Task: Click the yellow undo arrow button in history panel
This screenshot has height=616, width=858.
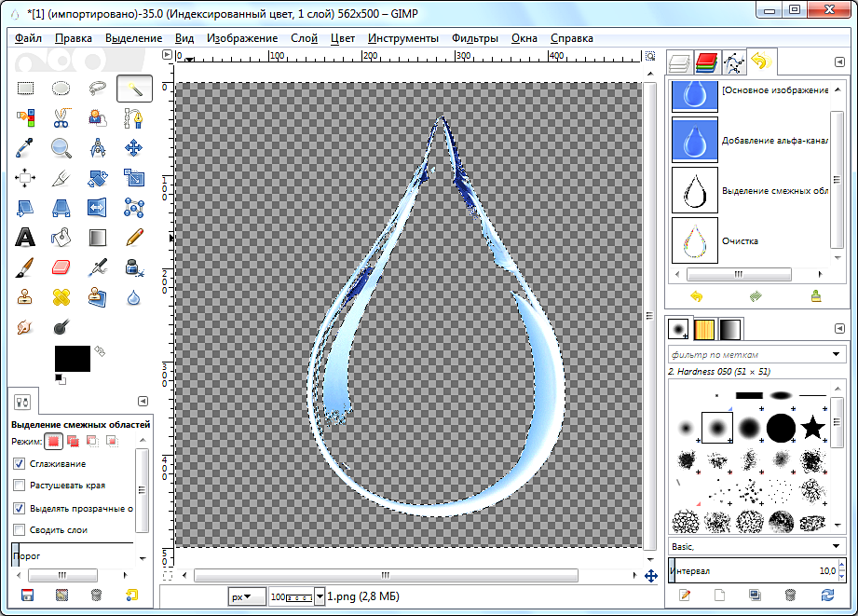Action: (695, 296)
